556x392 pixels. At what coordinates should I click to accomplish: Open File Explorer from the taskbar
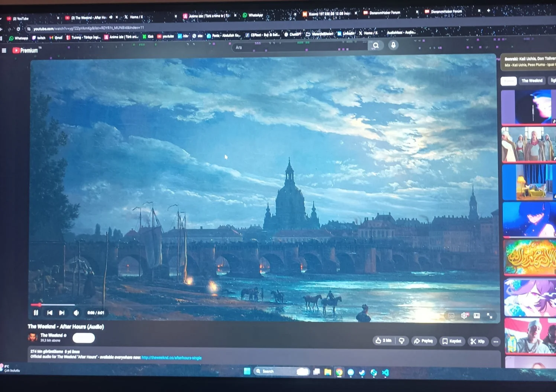(x=328, y=372)
